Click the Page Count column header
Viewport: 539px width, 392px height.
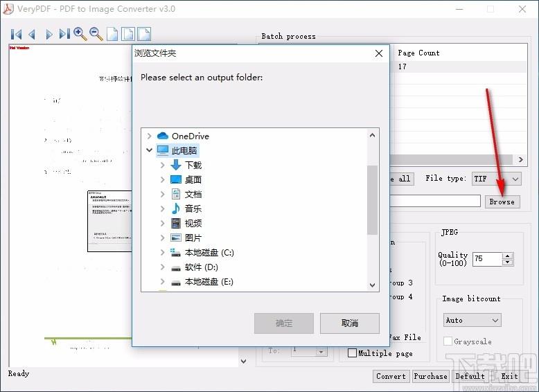(x=418, y=53)
